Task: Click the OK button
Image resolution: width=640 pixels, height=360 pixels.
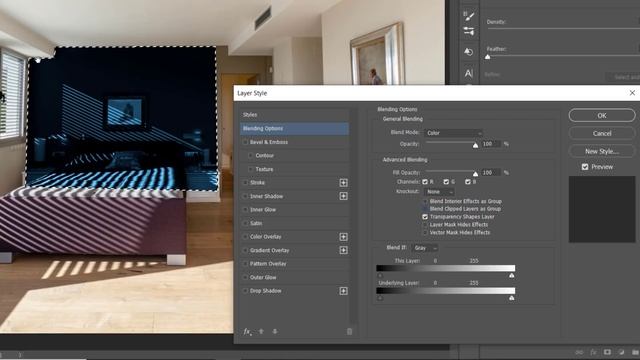Action: click(602, 116)
